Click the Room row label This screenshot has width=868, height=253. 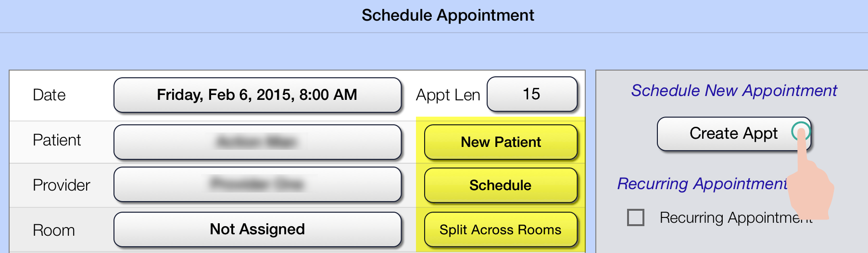tap(54, 230)
